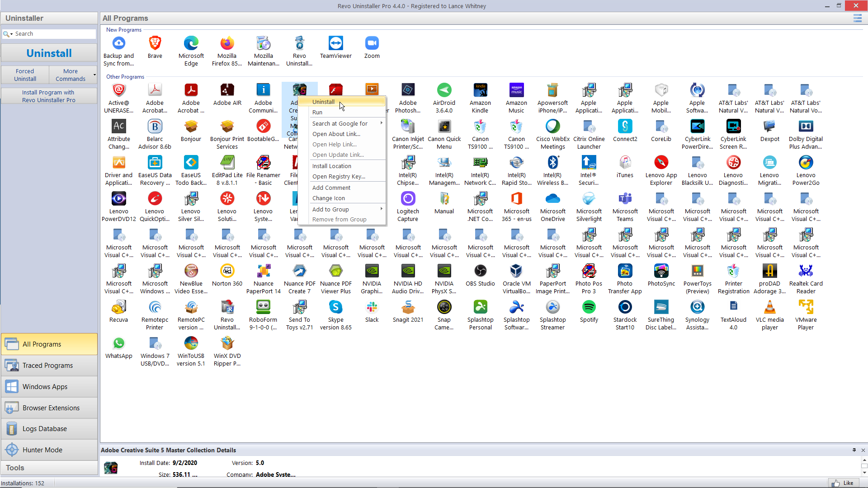The width and height of the screenshot is (868, 488).
Task: Click the All Programs tab
Action: (49, 344)
